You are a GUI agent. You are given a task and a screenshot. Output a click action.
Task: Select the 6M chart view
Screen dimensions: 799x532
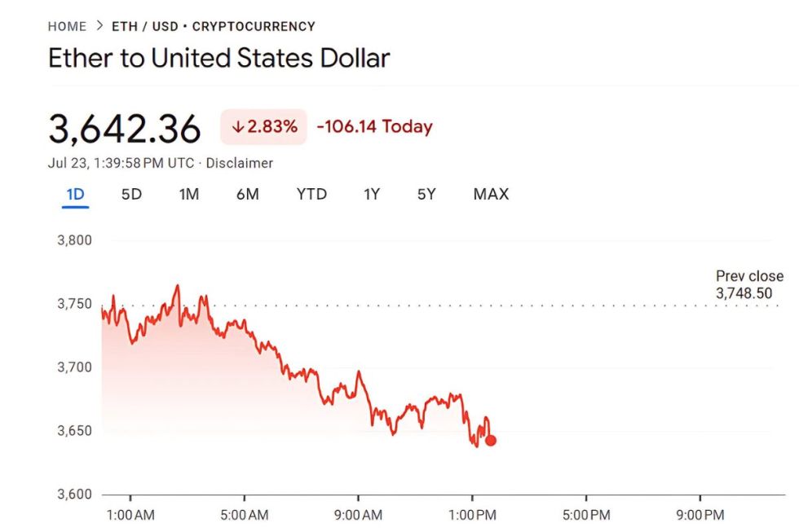(x=248, y=194)
